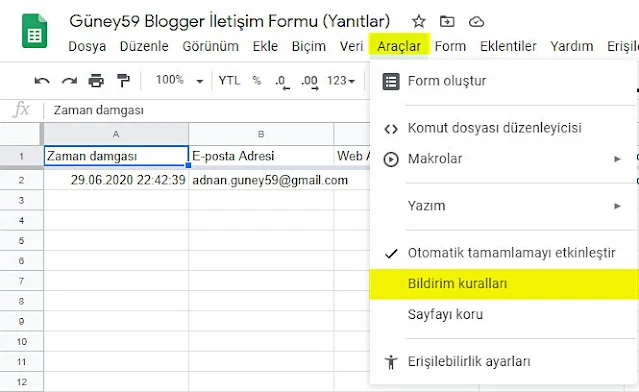
Task: Open Erişilebilirlik ayarları
Action: (503, 361)
